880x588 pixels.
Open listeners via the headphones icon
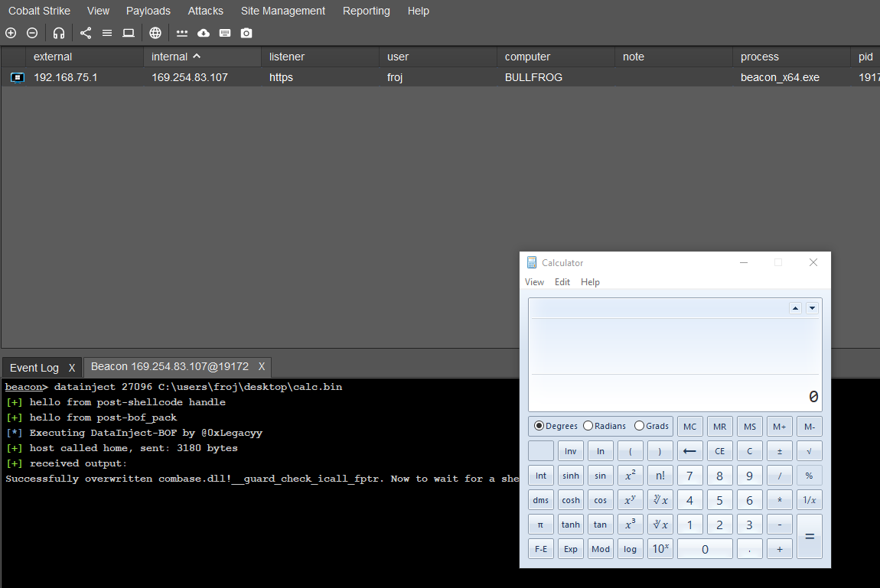[59, 33]
